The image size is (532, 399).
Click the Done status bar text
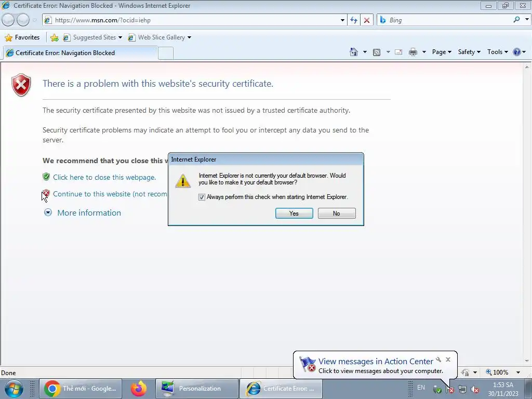tap(8, 373)
